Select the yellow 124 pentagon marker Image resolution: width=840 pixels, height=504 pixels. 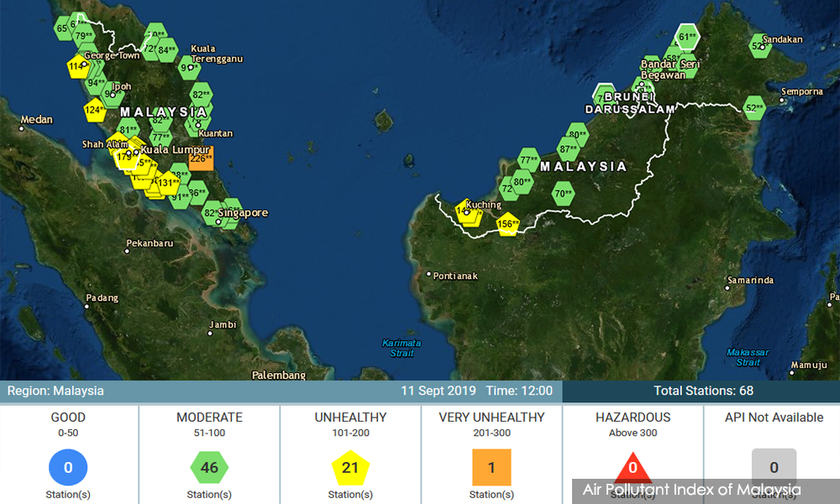click(95, 110)
